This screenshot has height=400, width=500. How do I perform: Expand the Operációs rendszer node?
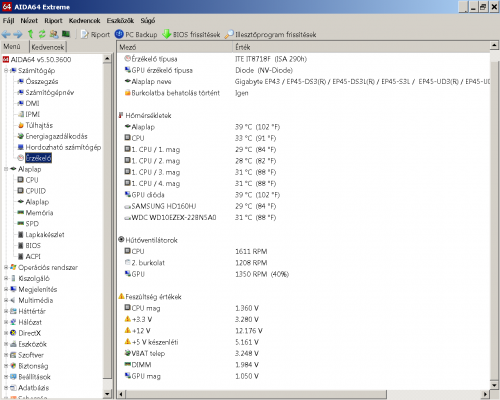click(x=6, y=267)
